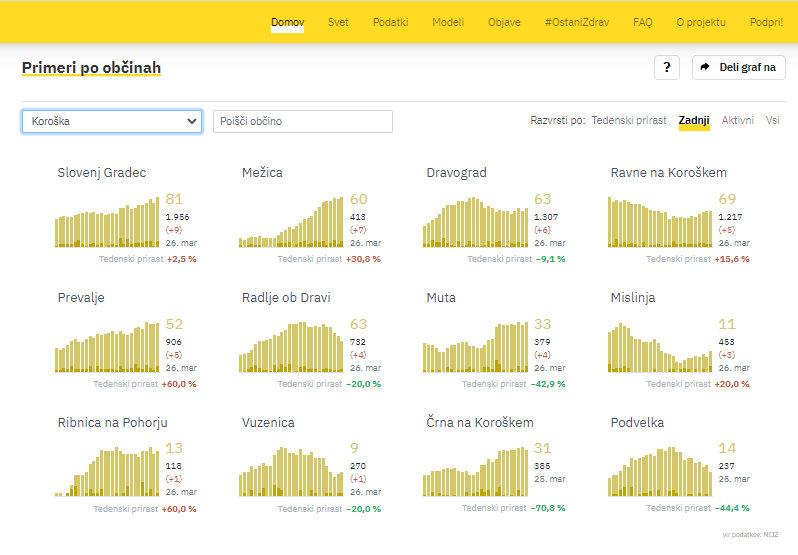Image resolution: width=798 pixels, height=555 pixels.
Task: Select the Mežica municipality chart
Action: (x=291, y=222)
